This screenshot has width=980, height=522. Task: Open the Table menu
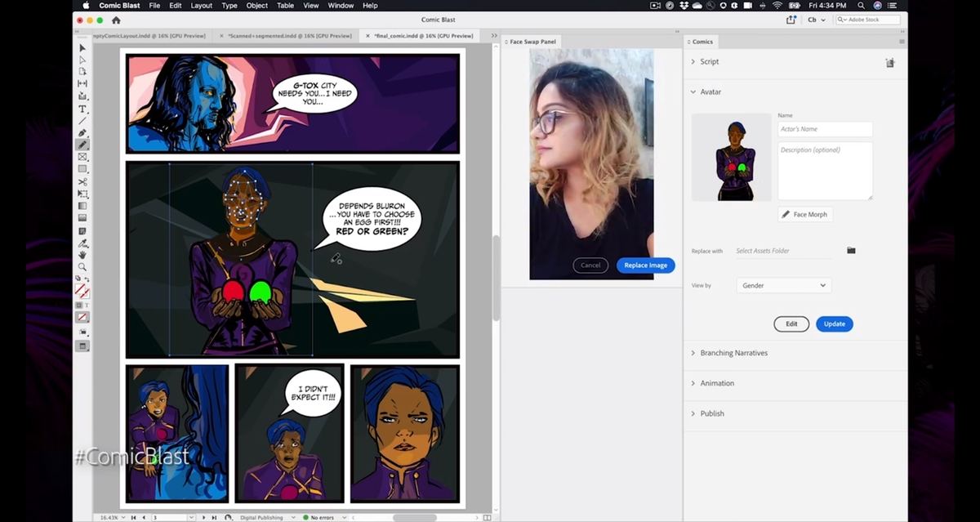pyautogui.click(x=285, y=6)
